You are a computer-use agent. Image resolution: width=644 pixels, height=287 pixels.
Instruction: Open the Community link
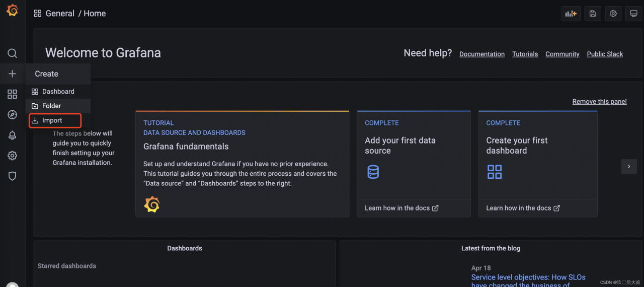(x=562, y=54)
